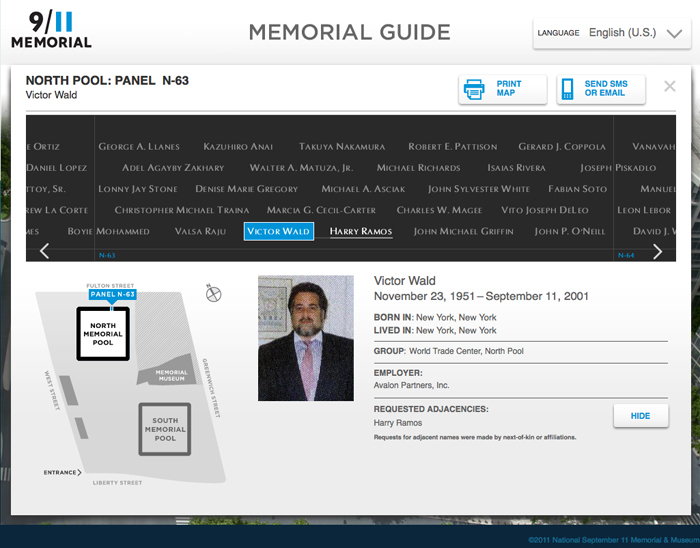Select the name Marcia G. Cecil-Carter

pos(321,210)
